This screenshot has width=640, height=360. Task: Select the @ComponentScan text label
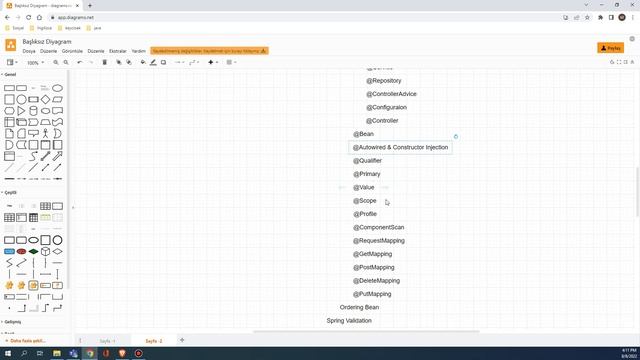click(378, 227)
